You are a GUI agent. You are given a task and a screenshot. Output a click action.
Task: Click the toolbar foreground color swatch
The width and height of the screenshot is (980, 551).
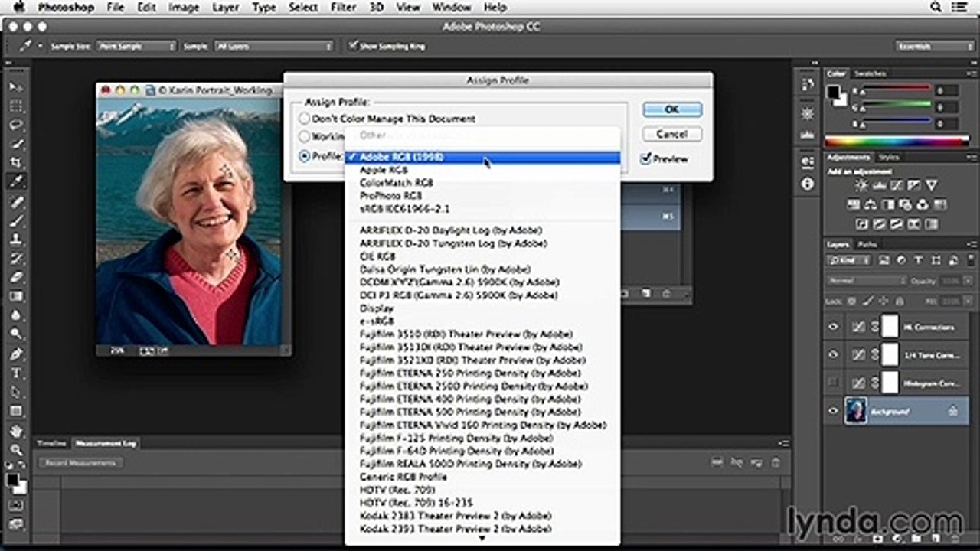pyautogui.click(x=13, y=480)
